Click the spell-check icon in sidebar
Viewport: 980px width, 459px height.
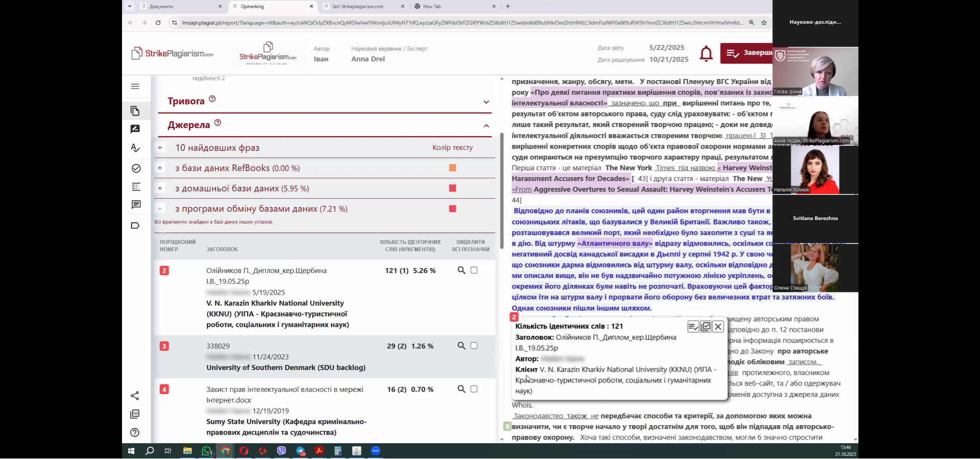tap(135, 148)
